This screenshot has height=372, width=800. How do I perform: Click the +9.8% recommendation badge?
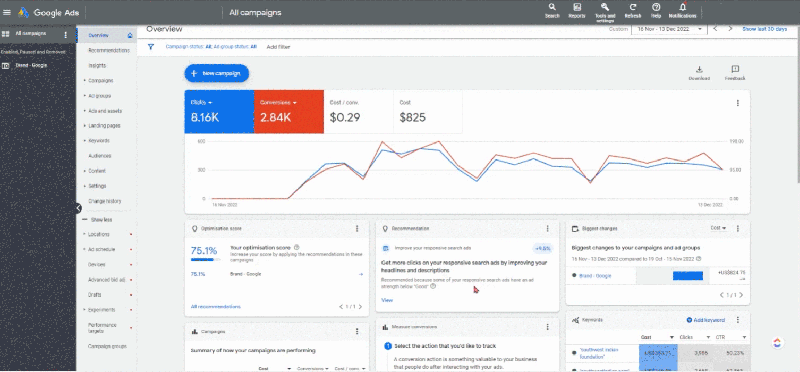[542, 249]
